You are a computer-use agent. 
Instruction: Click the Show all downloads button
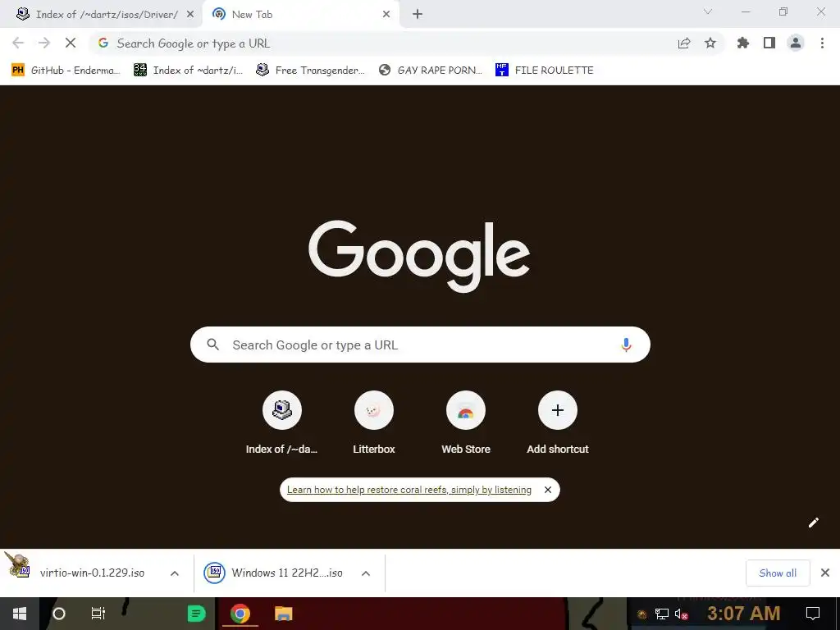pyautogui.click(x=778, y=573)
